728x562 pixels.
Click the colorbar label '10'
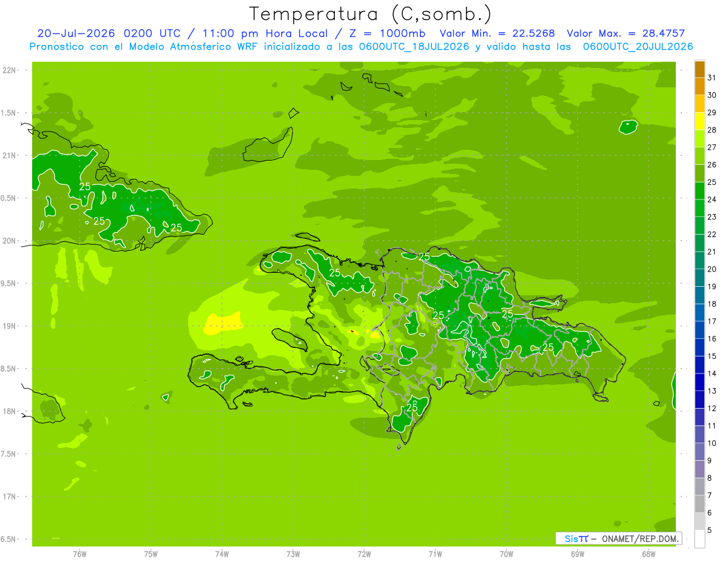712,443
